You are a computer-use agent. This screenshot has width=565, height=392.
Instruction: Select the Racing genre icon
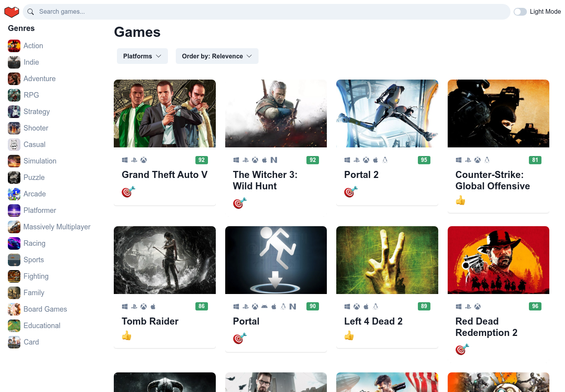pyautogui.click(x=14, y=243)
